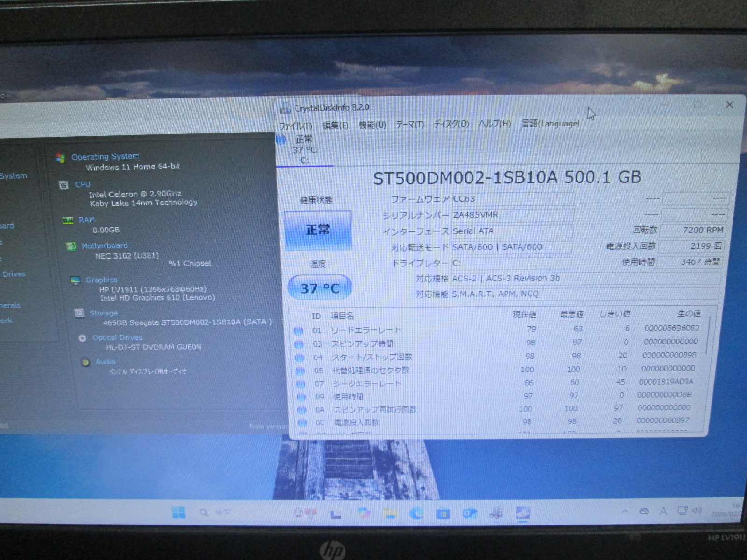Select the C: drive tab at top
Image resolution: width=747 pixels, height=560 pixels.
pos(304,150)
